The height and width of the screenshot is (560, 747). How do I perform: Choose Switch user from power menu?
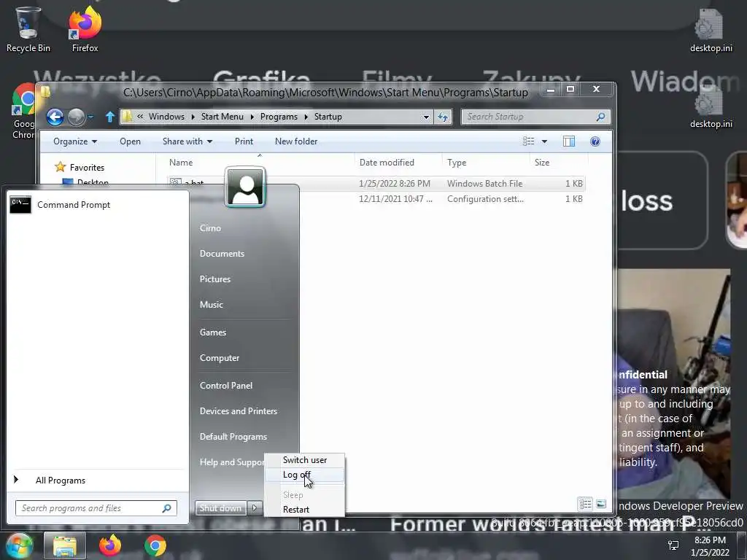[305, 460]
